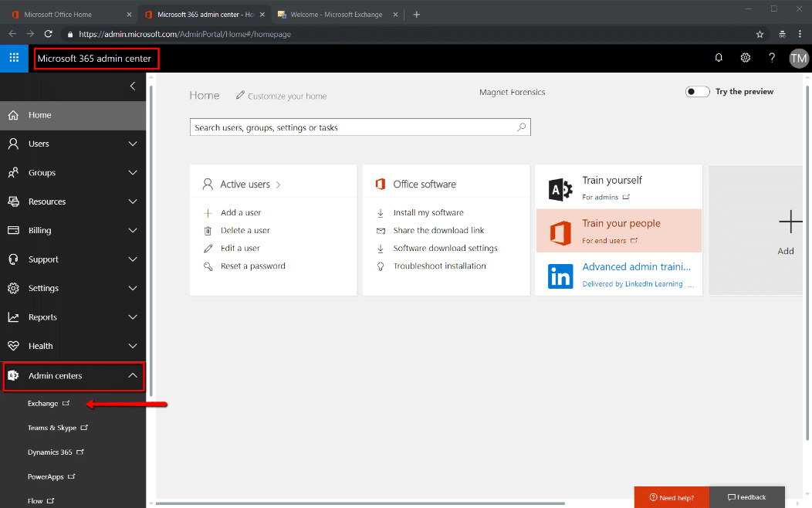Viewport: 812px width, 508px height.
Task: Open a new browser tab
Action: (x=416, y=15)
